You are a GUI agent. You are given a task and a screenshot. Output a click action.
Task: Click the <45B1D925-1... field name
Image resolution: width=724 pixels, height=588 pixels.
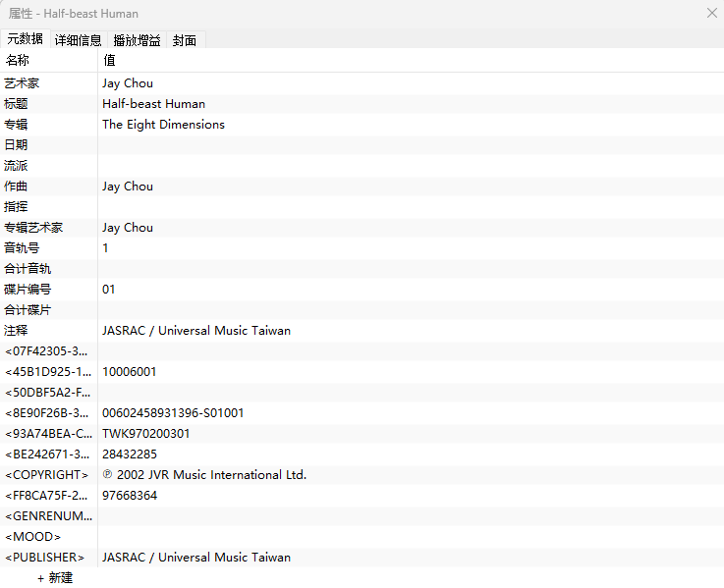48,372
